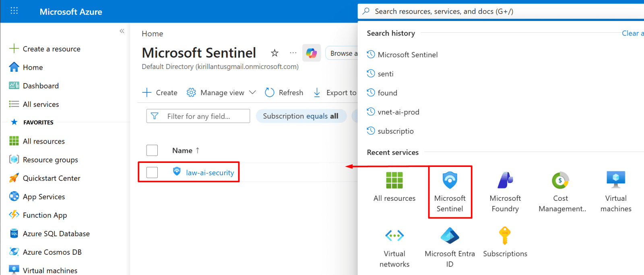This screenshot has height=275, width=644.
Task: Check the law-ai-security row checkbox
Action: click(152, 172)
